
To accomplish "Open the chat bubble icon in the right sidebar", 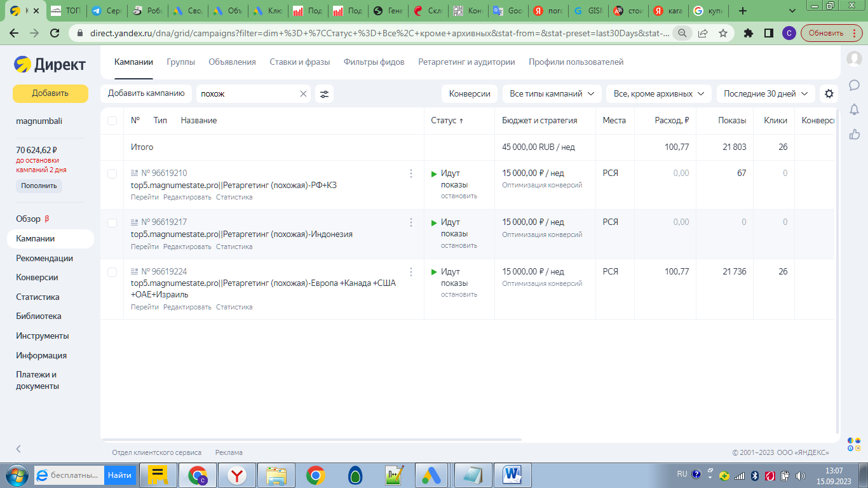I will click(x=854, y=85).
